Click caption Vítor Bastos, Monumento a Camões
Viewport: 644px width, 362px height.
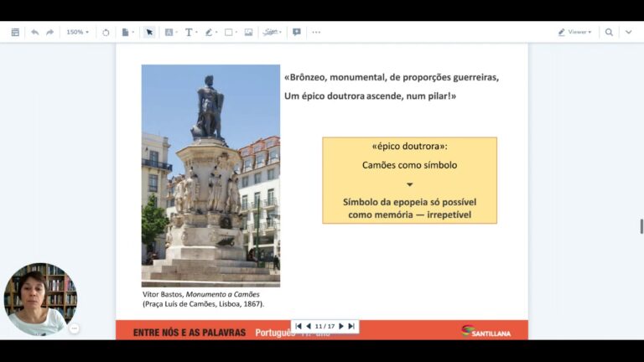pos(201,294)
